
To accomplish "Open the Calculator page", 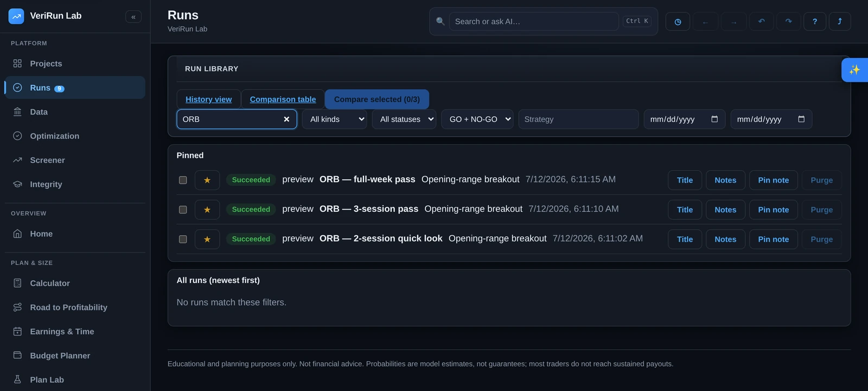I will [75, 283].
